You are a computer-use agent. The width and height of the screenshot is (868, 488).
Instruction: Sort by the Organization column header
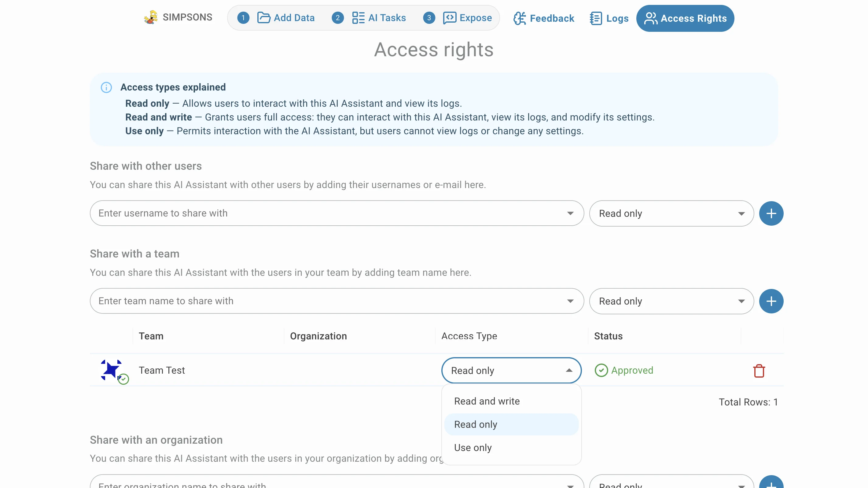(x=318, y=336)
